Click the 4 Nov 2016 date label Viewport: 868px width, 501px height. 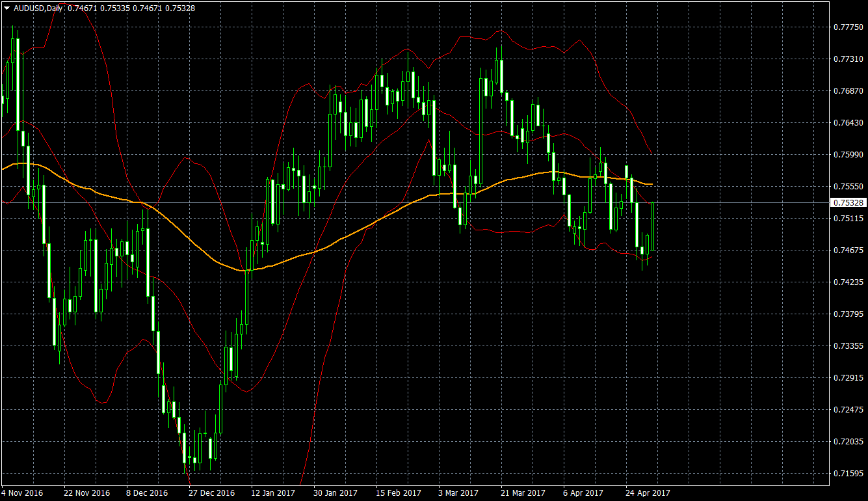(x=23, y=493)
